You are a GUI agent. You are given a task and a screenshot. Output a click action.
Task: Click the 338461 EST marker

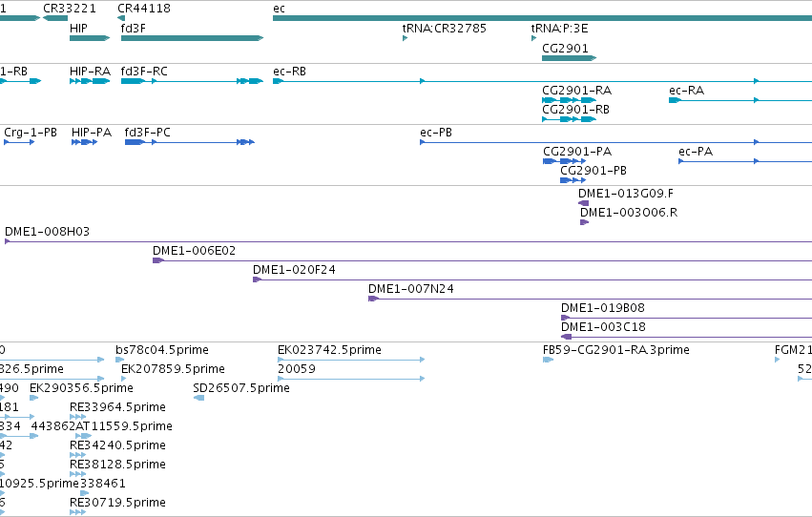click(84, 493)
